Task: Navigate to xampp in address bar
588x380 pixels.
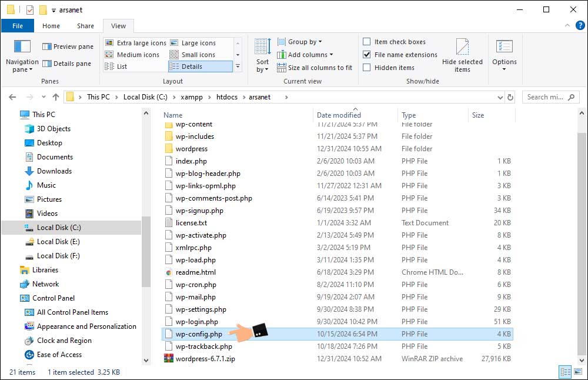Action: tap(192, 97)
